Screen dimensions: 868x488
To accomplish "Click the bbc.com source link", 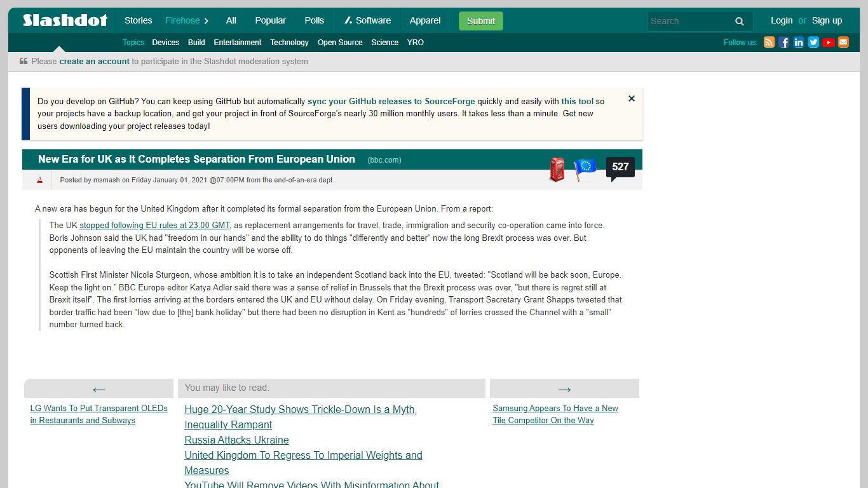I will (384, 160).
